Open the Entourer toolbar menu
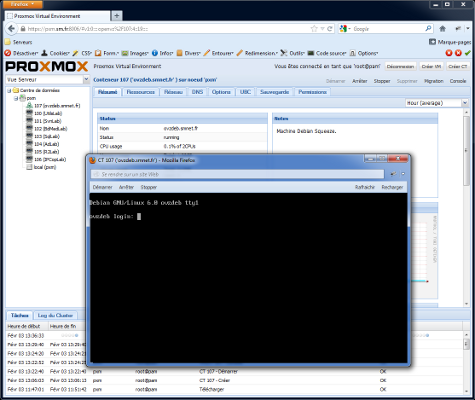Image resolution: width=475 pixels, height=400 pixels. coord(218,53)
